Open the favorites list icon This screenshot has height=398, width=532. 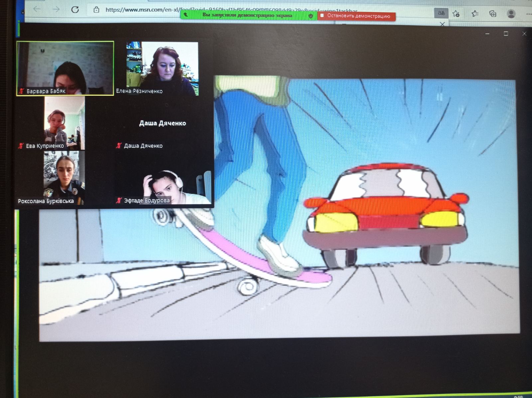[x=475, y=14]
